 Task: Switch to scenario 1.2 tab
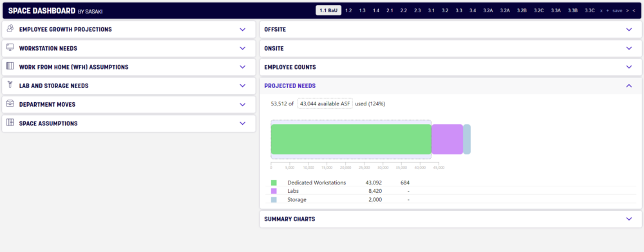348,11
